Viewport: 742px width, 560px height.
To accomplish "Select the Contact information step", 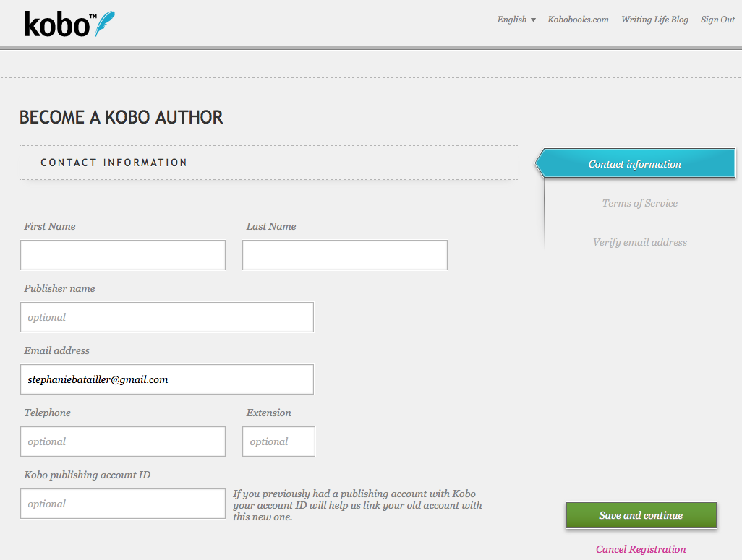I will (x=635, y=163).
